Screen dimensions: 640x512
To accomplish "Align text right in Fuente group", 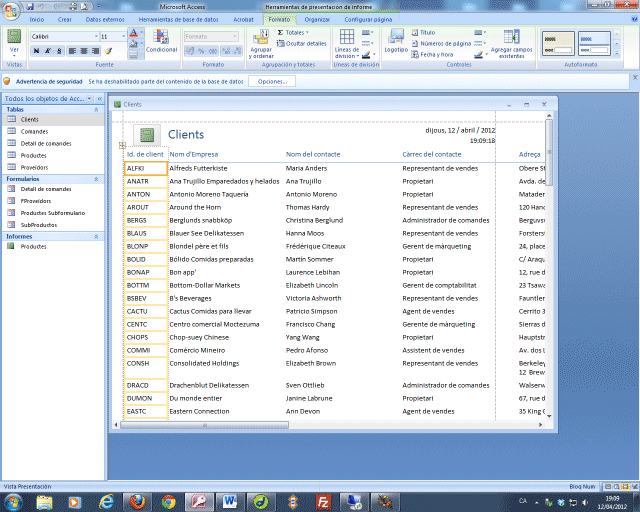I will click(x=96, y=51).
